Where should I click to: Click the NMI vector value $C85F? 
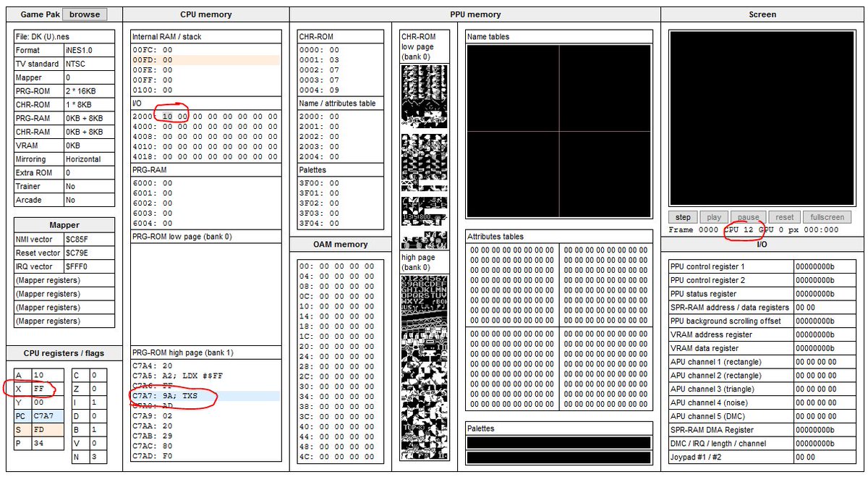(89, 240)
